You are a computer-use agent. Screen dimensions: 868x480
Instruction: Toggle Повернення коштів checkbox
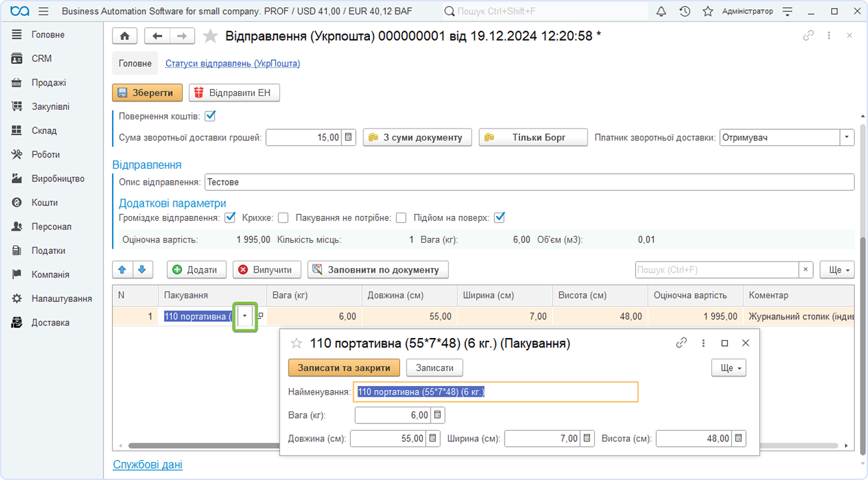(x=211, y=116)
